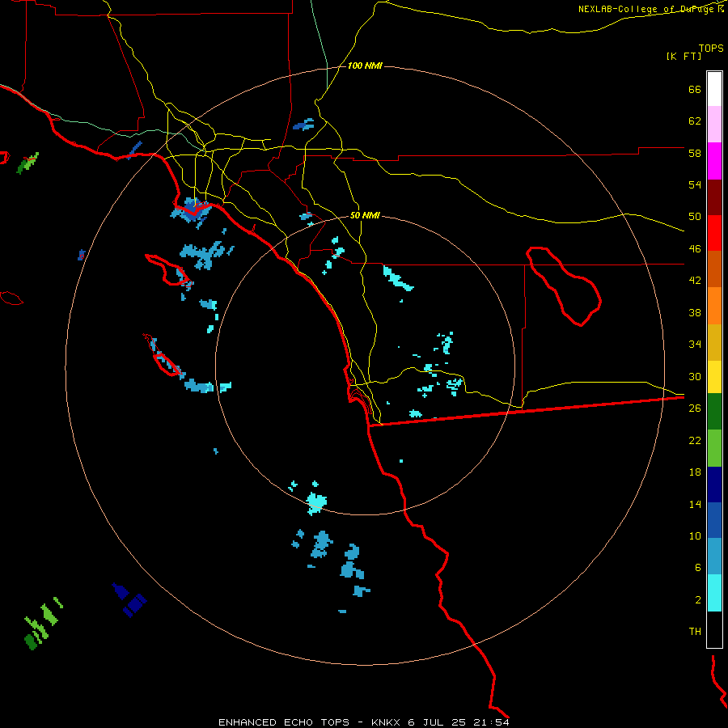
Task: Click the NEXLAB-College of DuPage text
Action: click(647, 9)
